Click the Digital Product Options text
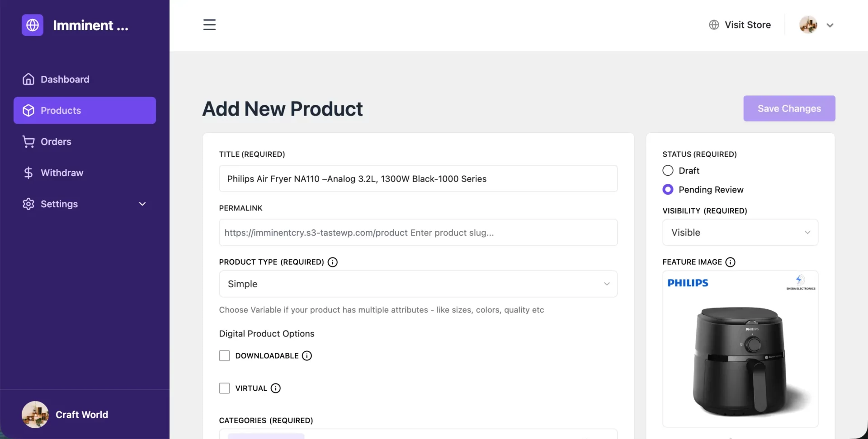This screenshot has height=439, width=868. [267, 333]
